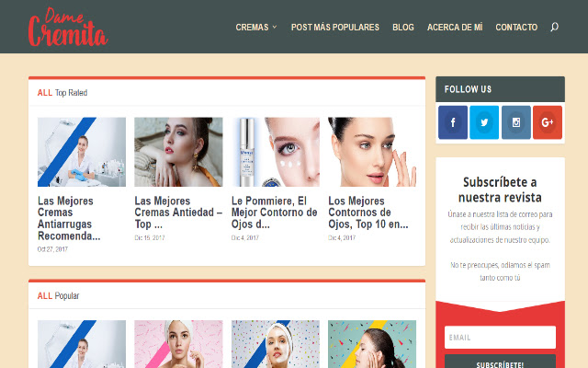This screenshot has height=368, width=588.
Task: Select the ALL filter in Top Rated
Action: [45, 93]
